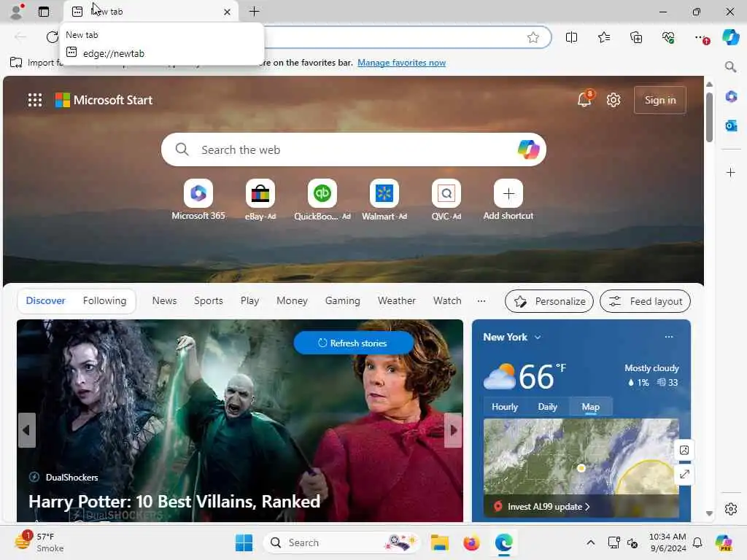
Task: Add this page to favorites star
Action: 533,38
